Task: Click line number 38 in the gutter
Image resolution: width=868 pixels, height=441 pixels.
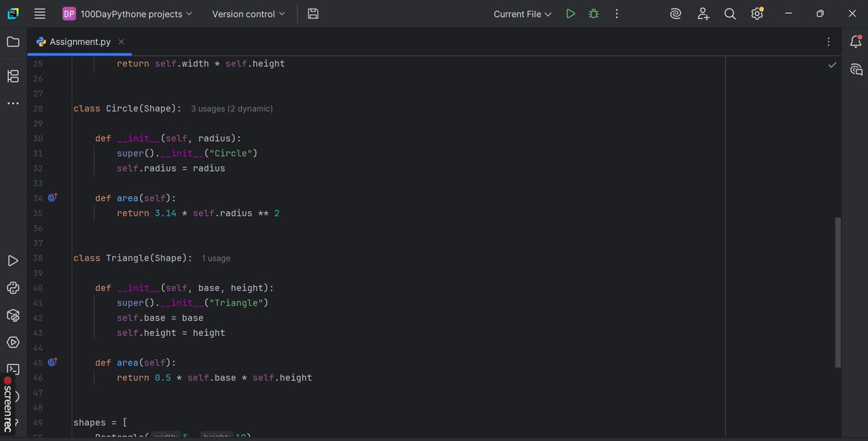Action: [x=38, y=259]
